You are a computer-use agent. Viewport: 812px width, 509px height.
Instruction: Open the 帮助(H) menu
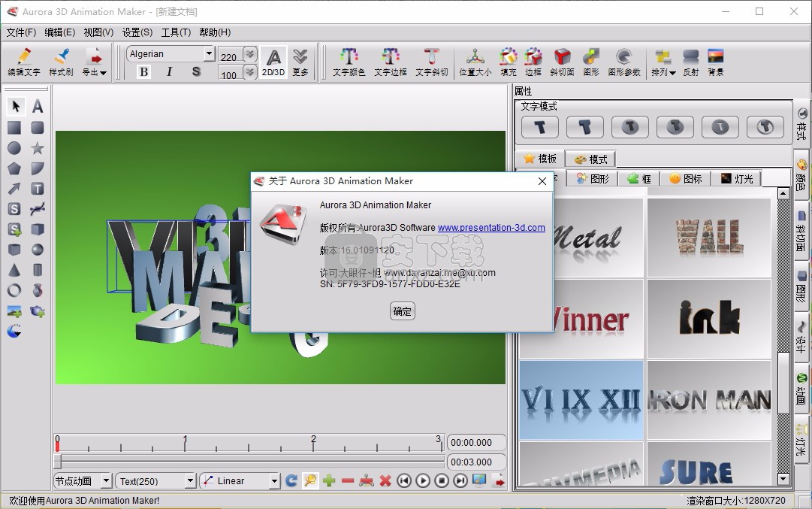tap(215, 32)
